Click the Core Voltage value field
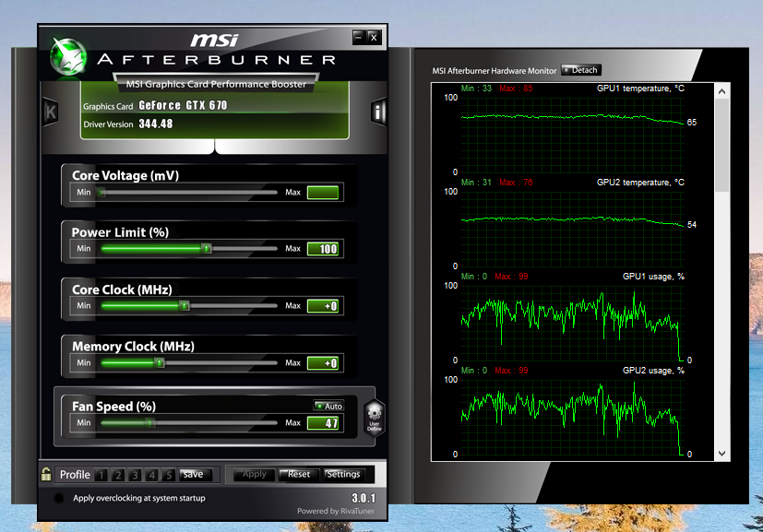Viewport: 763px width, 532px height. coord(323,192)
